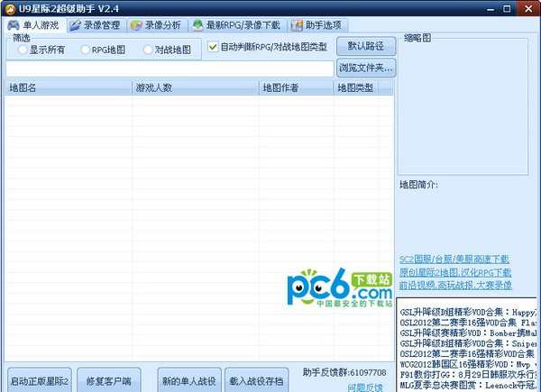Click 载入战役存档 button
This screenshot has height=392, width=541.
[256, 380]
